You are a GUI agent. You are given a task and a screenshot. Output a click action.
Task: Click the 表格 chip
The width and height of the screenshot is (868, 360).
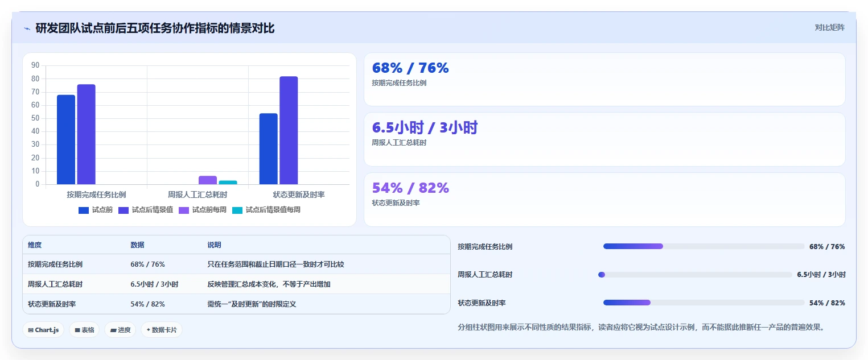[85, 330]
